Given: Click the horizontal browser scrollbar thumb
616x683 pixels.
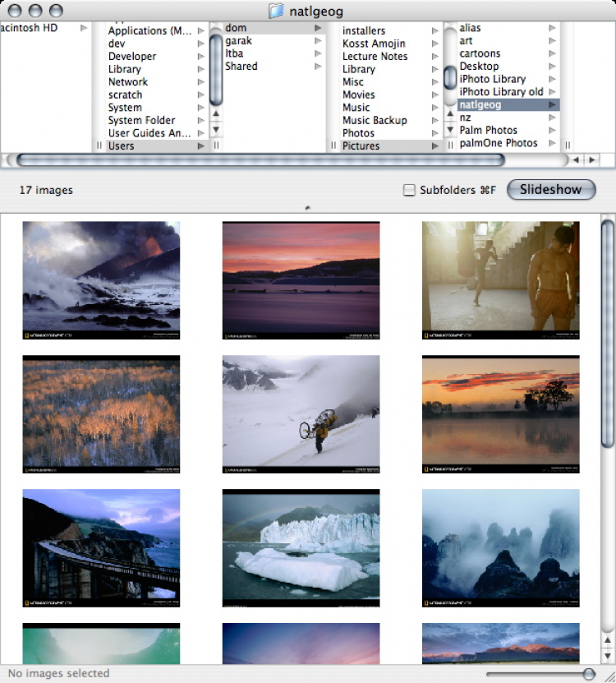Looking at the screenshot, I should 260,160.
